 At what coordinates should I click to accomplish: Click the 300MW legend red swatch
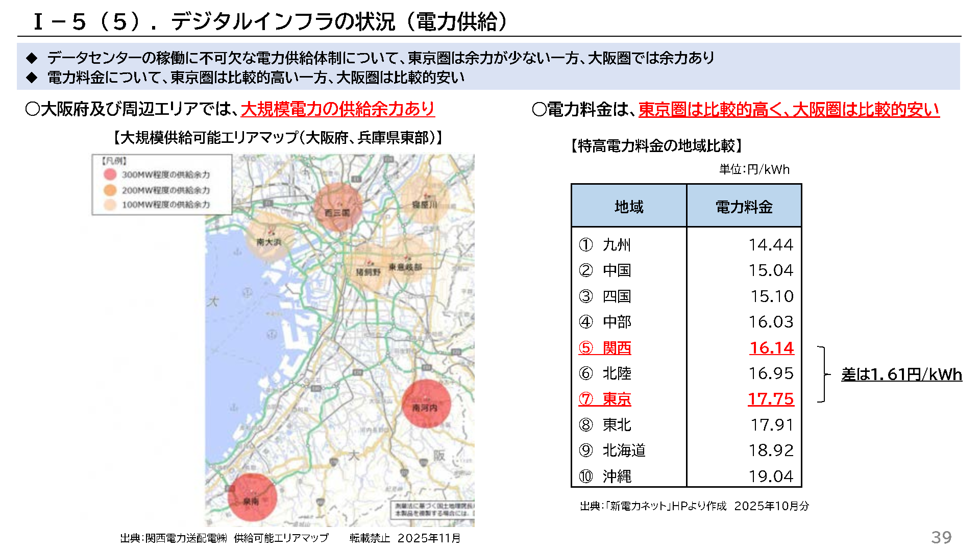pyautogui.click(x=110, y=174)
